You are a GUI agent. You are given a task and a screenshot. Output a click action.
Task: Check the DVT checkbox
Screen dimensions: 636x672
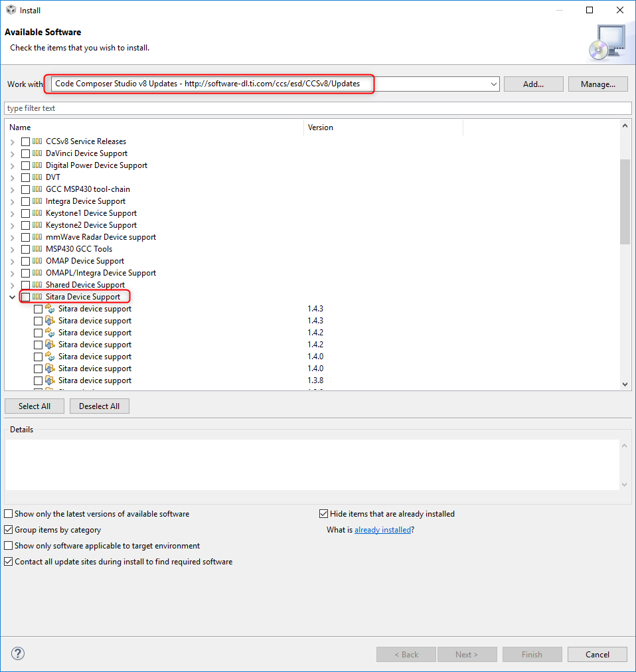pos(26,177)
